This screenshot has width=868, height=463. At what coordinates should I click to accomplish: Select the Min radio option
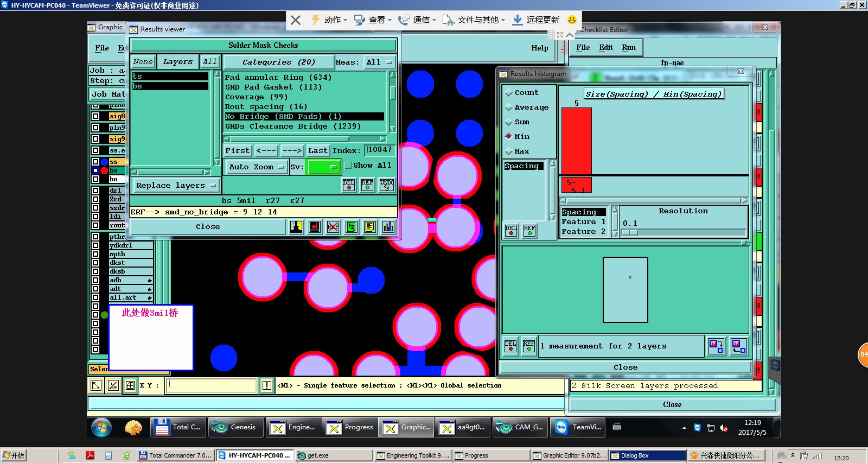[509, 136]
